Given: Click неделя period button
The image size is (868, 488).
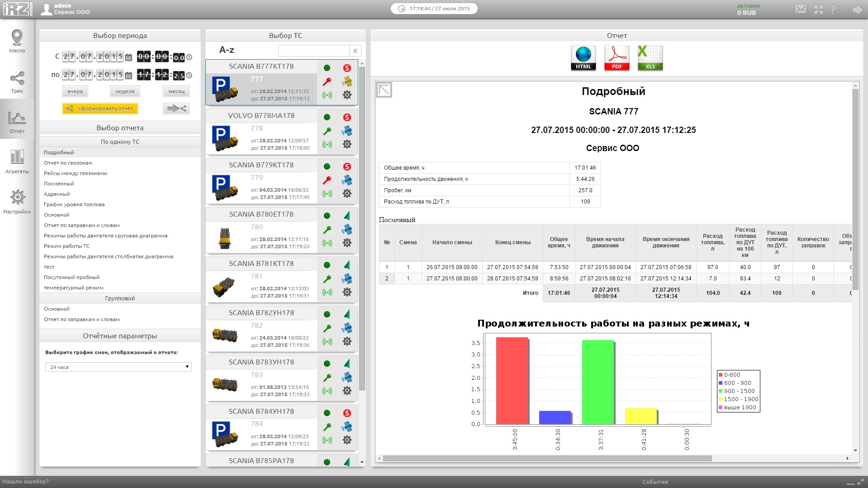Looking at the screenshot, I should click(125, 91).
